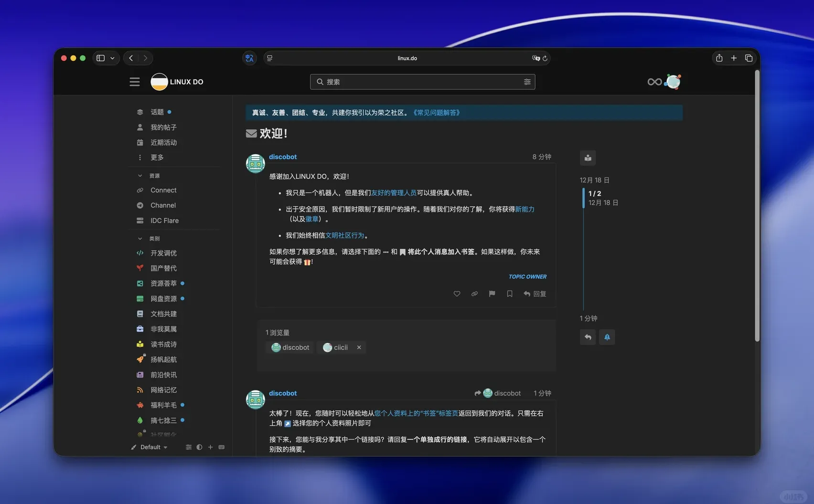The width and height of the screenshot is (814, 504).
Task: Open the topic notification bell control
Action: pyautogui.click(x=607, y=337)
